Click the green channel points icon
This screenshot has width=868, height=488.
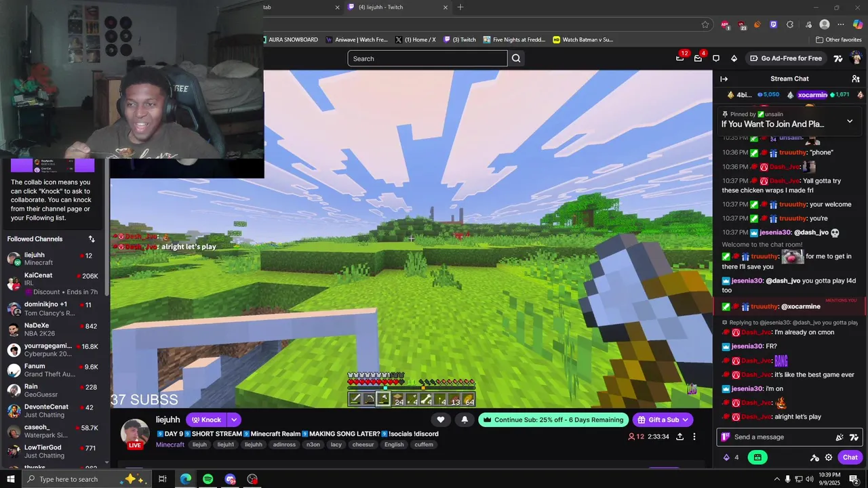[757, 457]
